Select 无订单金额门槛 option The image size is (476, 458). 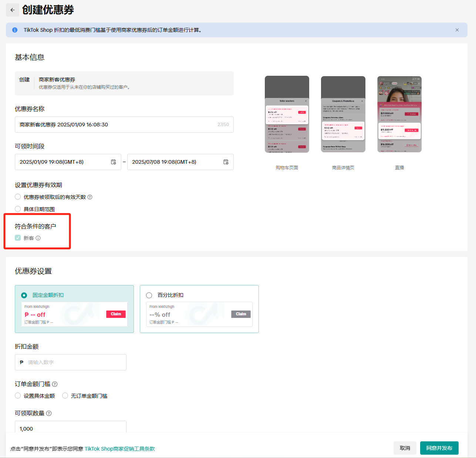tap(65, 396)
